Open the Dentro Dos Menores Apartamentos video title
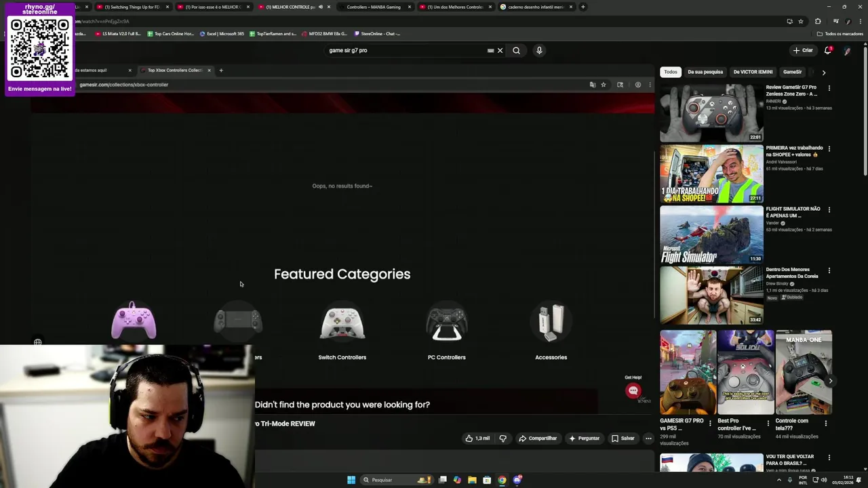This screenshot has width=868, height=488. 791,273
